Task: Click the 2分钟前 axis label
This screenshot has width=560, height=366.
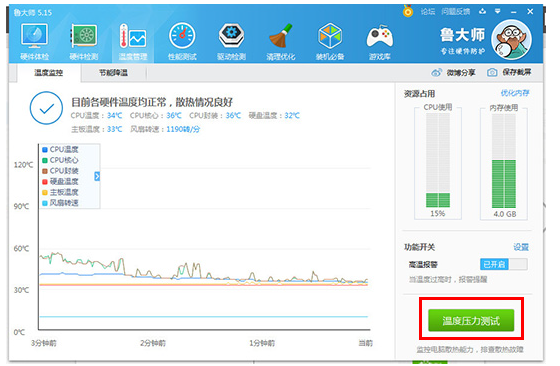Action: 153,343
